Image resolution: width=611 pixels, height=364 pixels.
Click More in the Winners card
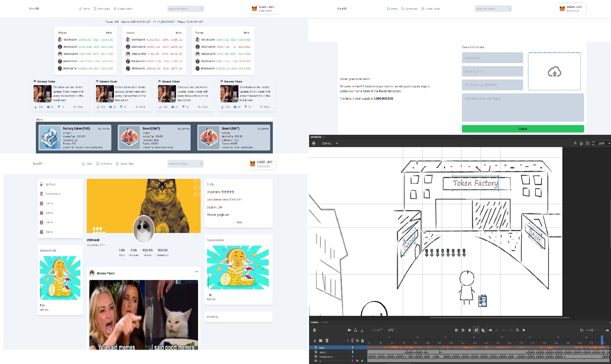click(109, 33)
